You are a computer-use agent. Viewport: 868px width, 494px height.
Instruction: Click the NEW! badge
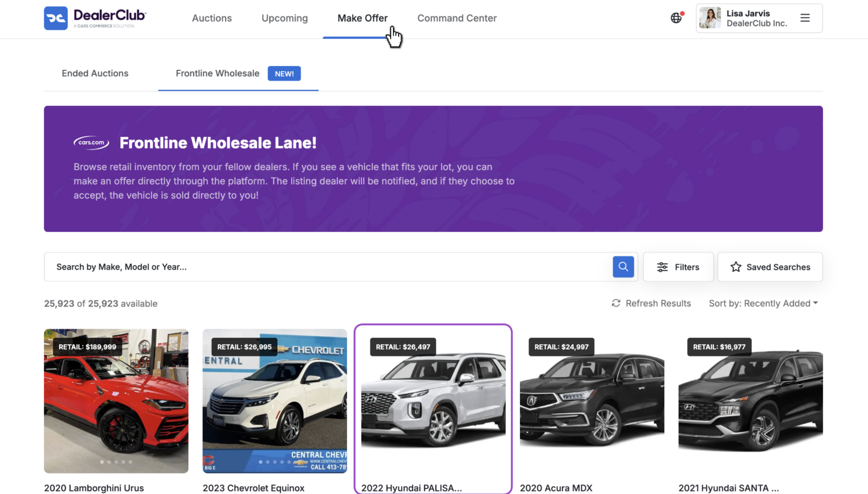(284, 74)
